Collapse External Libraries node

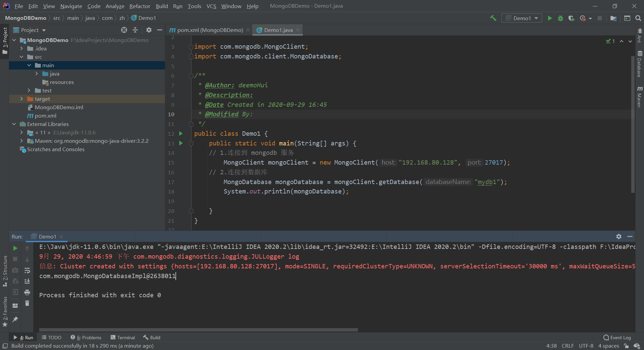tap(14, 124)
